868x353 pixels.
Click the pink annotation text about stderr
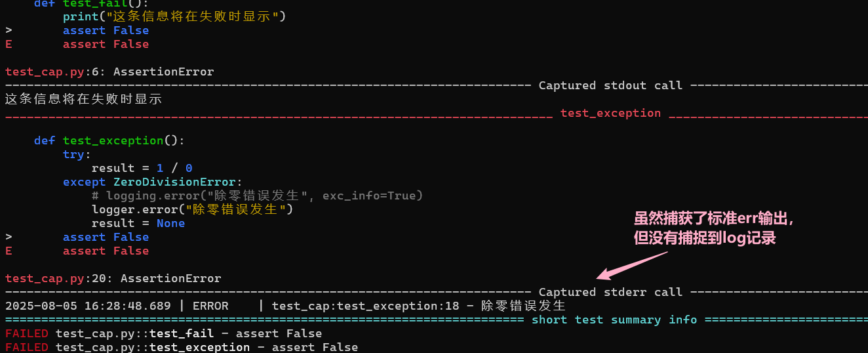[x=718, y=228]
